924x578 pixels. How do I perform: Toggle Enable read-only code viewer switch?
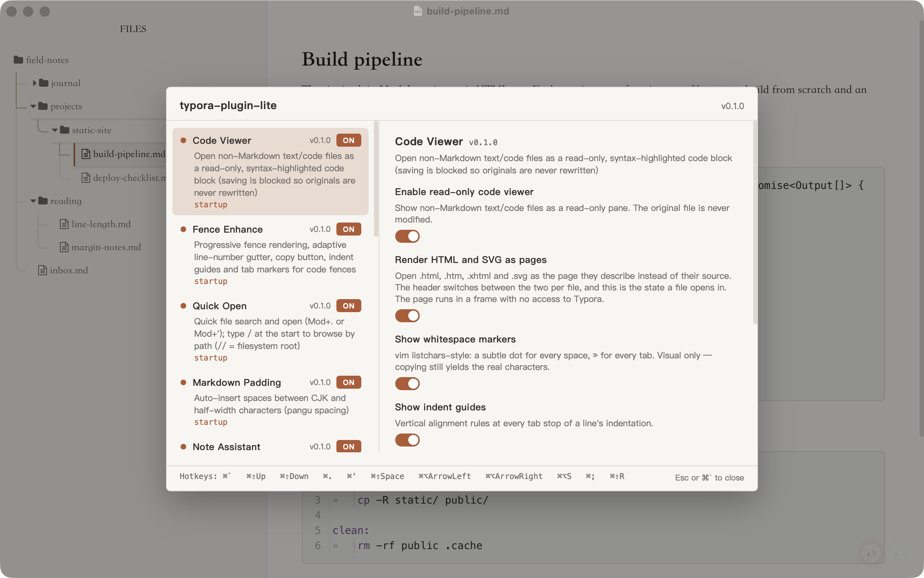coord(407,236)
